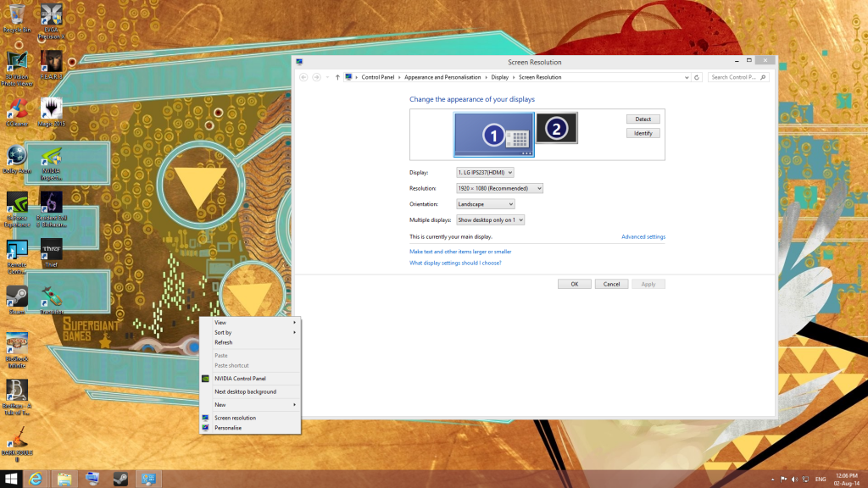Image resolution: width=868 pixels, height=488 pixels.
Task: Choose Refresh from the context menu
Action: point(250,342)
